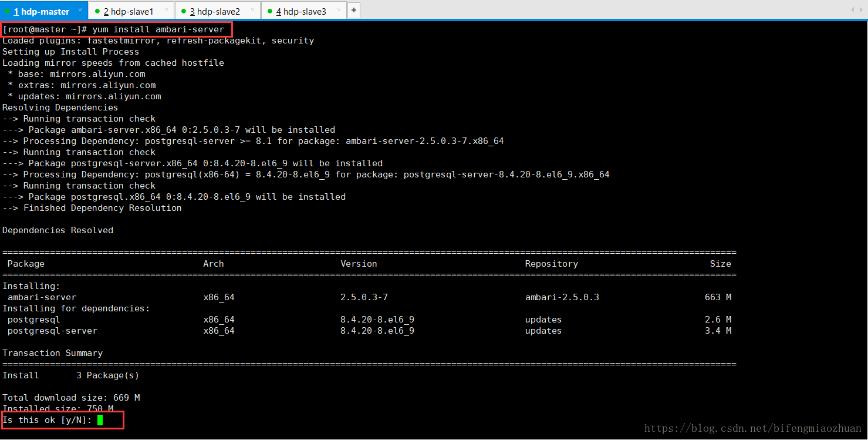This screenshot has width=868, height=440.
Task: Click repository 'ambari-2.5.0.3' in the table
Action: pyautogui.click(x=562, y=297)
